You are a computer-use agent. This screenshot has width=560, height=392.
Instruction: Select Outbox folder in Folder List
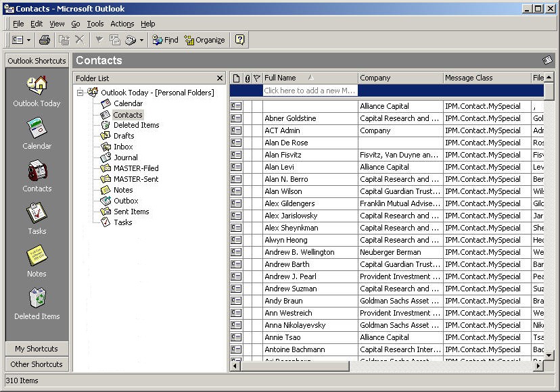tap(126, 201)
